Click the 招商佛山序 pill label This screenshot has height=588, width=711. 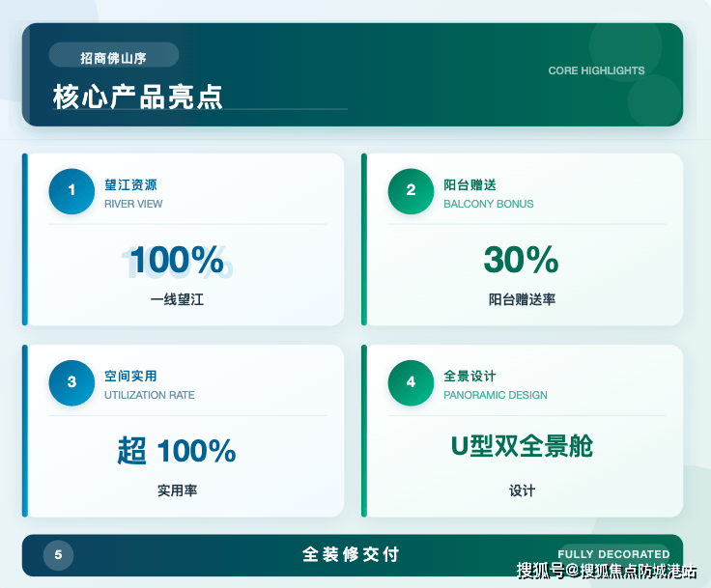(113, 58)
